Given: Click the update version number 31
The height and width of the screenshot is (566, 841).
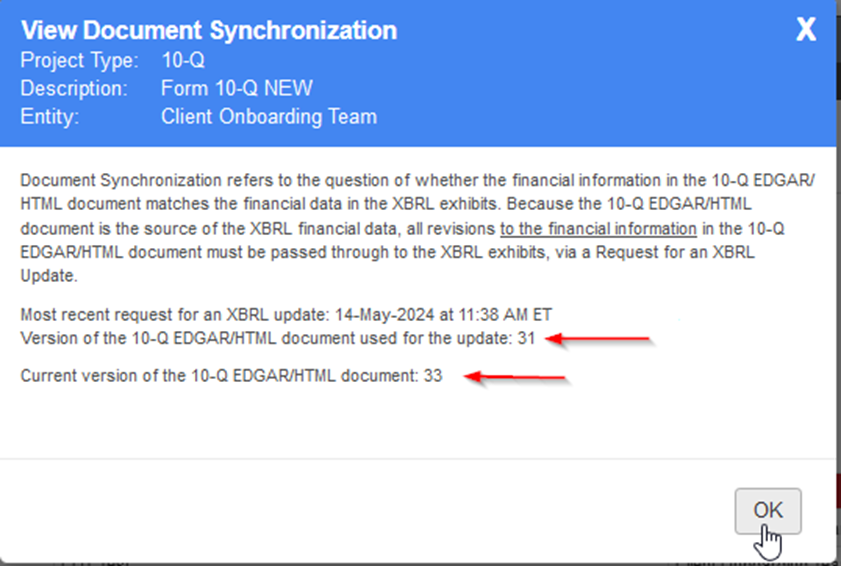Looking at the screenshot, I should tap(527, 339).
